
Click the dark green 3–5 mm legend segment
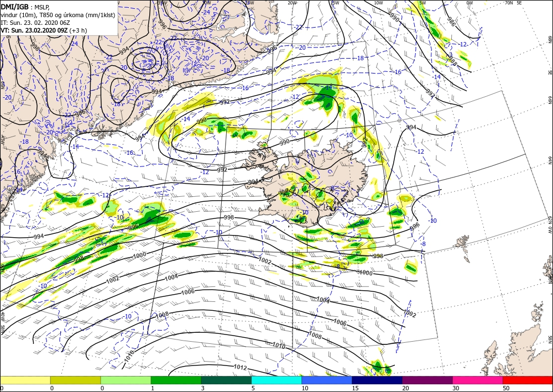(x=226, y=380)
